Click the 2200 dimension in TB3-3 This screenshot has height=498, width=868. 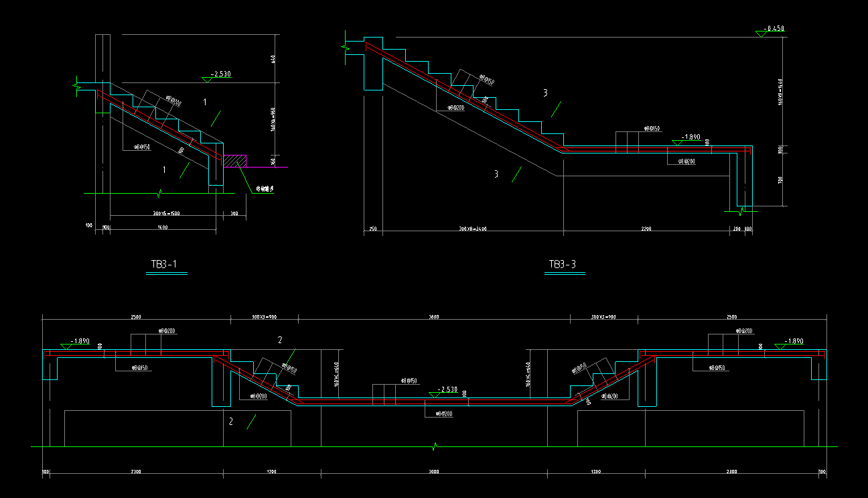tap(646, 229)
